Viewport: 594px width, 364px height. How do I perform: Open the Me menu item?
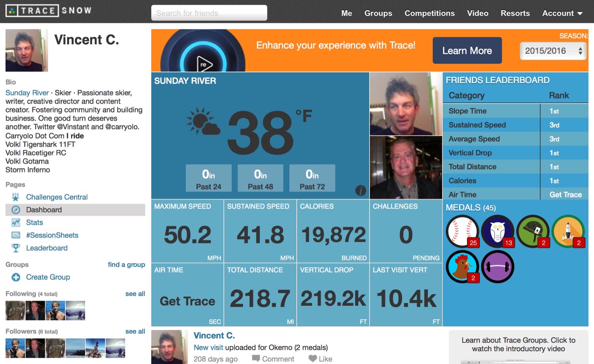tap(346, 13)
